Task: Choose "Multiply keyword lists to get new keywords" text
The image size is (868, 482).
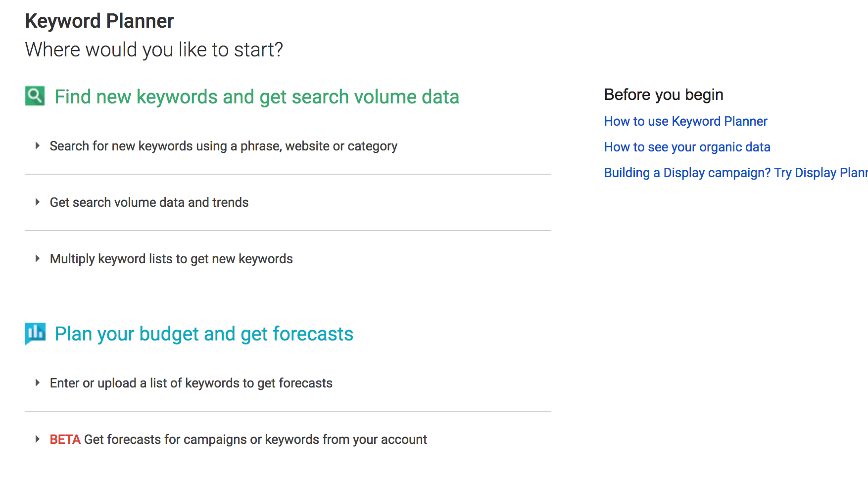Action: coord(171,259)
